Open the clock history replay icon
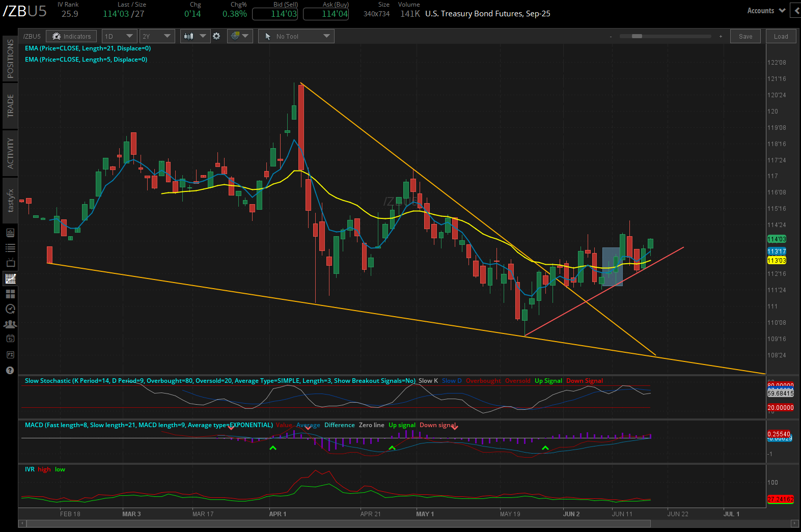This screenshot has width=801, height=532. point(10,309)
